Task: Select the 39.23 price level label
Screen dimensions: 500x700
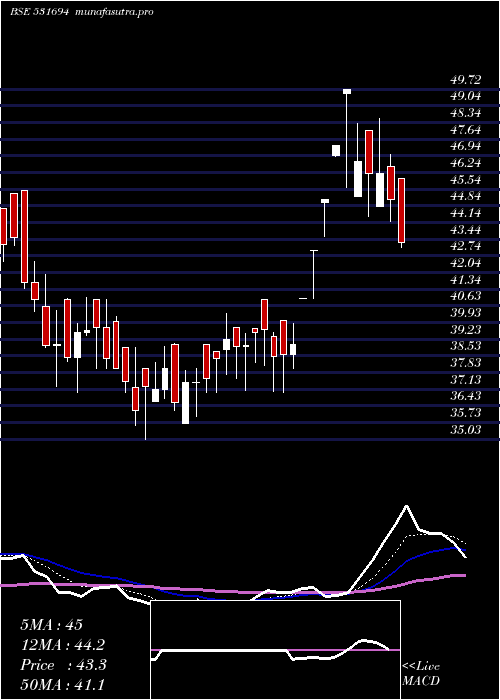Action: (x=466, y=330)
